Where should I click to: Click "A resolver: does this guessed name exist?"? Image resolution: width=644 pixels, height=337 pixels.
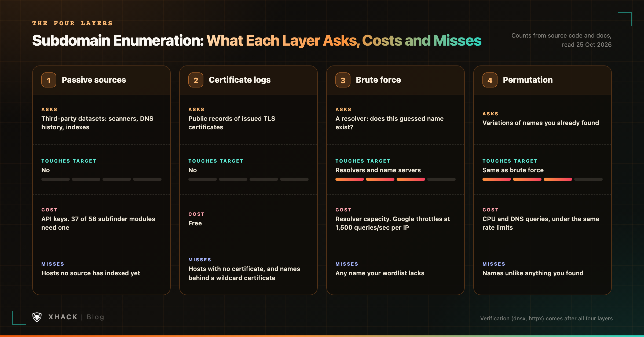click(x=389, y=123)
